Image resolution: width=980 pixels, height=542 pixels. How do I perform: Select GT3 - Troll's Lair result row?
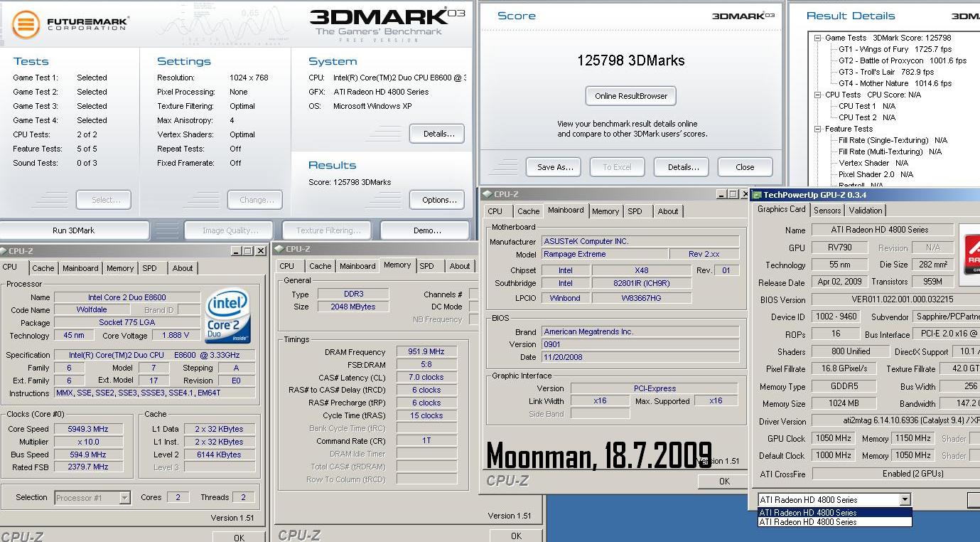click(886, 72)
